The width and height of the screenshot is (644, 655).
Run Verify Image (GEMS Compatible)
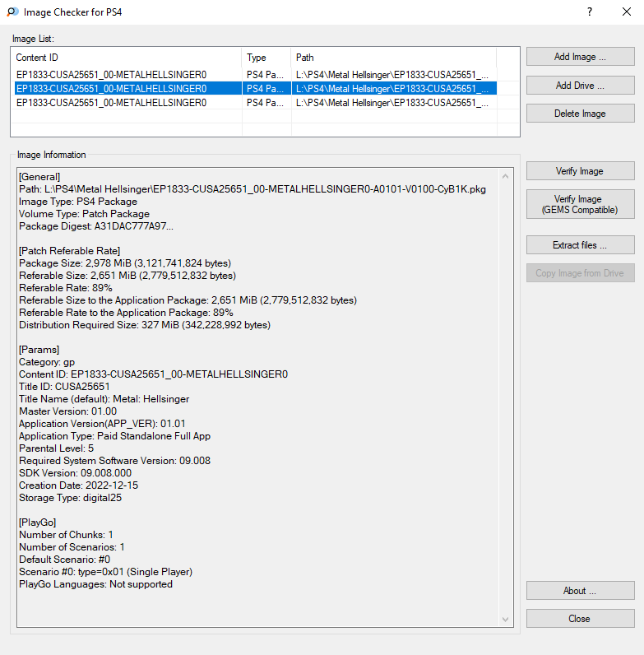[x=580, y=204]
